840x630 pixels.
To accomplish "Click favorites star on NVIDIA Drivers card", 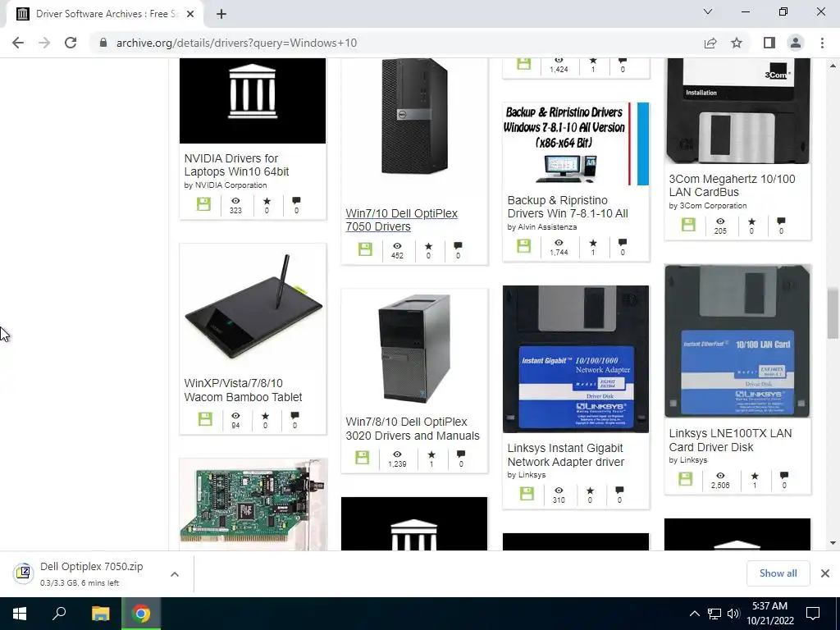I will (267, 201).
